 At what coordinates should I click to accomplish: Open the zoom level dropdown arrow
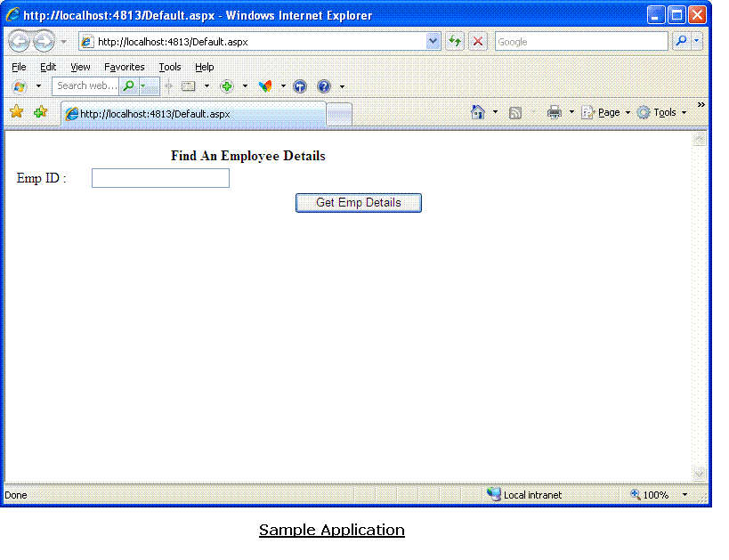[684, 494]
